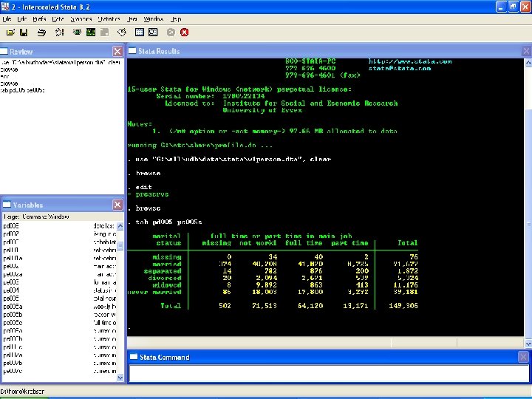532x399 pixels.
Task: Click the D:\home\krebser status bar path
Action: point(22,392)
